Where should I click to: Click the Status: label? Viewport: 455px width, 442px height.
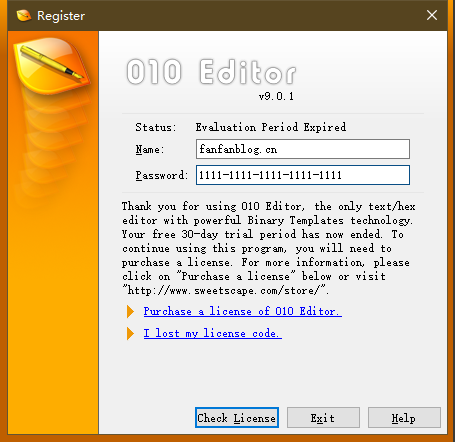pos(156,127)
